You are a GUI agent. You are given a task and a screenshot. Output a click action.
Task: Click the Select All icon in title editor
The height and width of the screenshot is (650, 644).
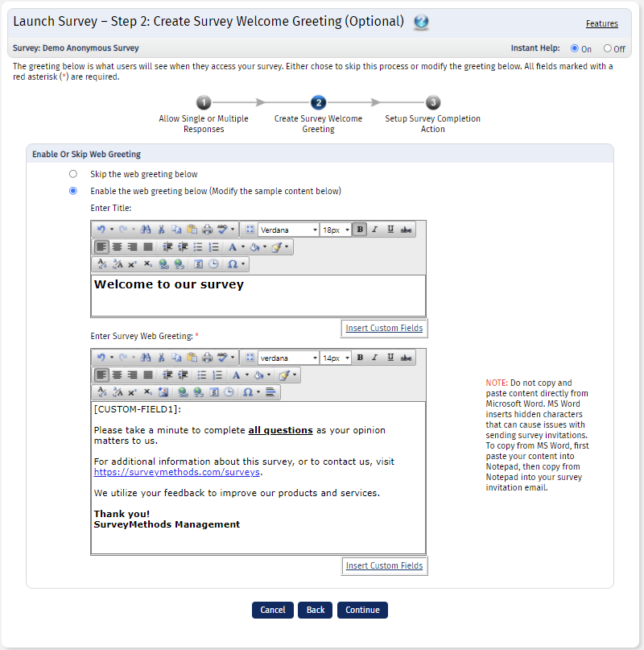pyautogui.click(x=250, y=230)
